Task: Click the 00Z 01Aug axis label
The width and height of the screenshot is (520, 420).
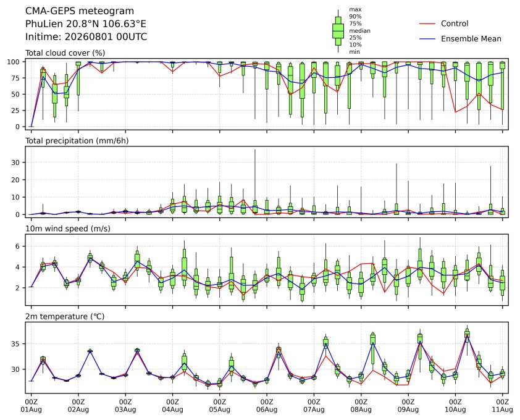Action: [31, 406]
